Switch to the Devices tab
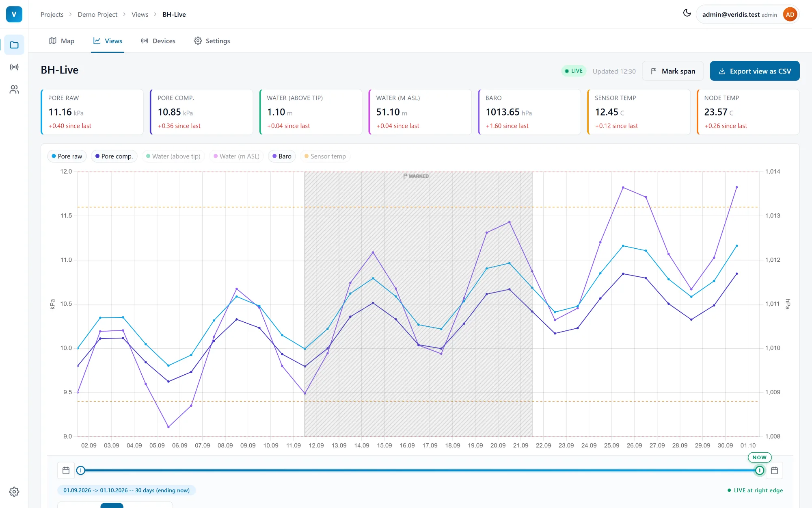The height and width of the screenshot is (508, 812). coord(158,41)
